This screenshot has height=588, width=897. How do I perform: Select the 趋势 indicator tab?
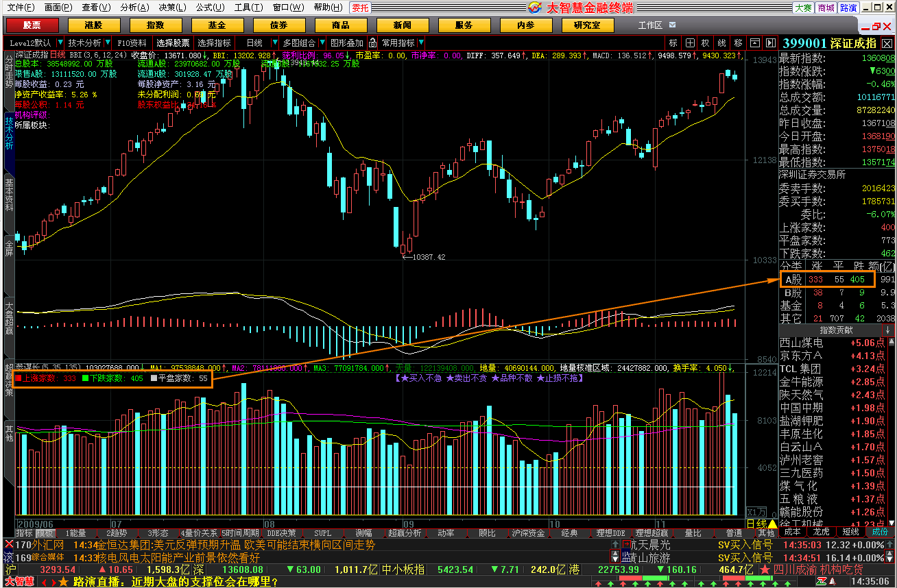(x=117, y=532)
